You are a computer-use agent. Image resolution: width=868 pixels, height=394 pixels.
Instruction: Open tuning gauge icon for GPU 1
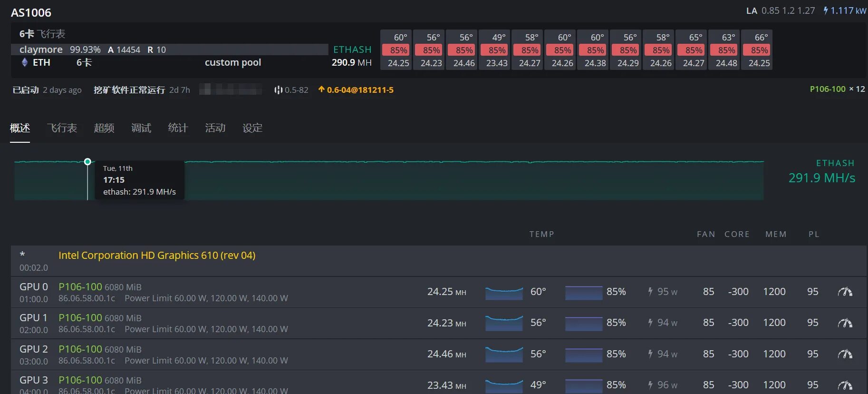pyautogui.click(x=845, y=323)
